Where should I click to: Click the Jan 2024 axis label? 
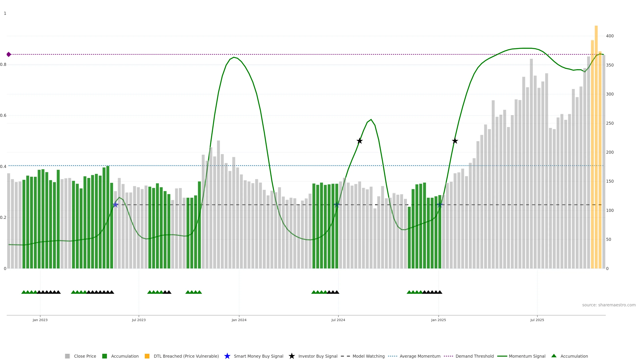coord(239,320)
